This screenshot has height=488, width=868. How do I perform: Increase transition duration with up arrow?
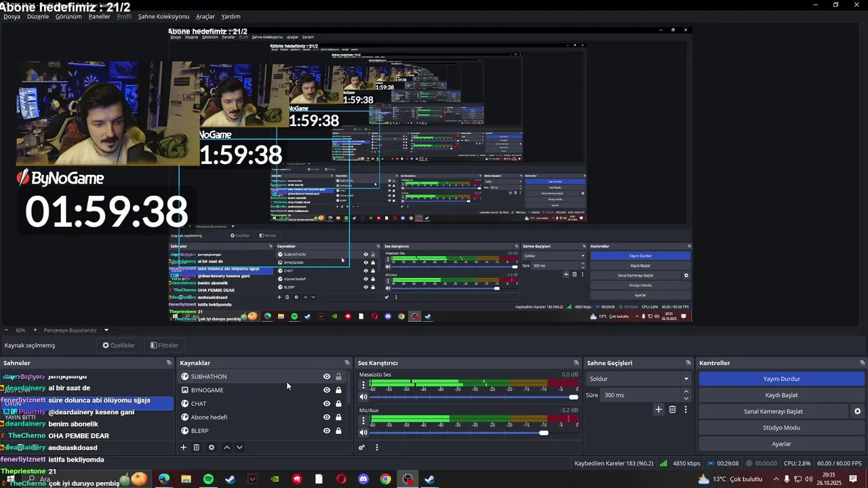click(686, 392)
